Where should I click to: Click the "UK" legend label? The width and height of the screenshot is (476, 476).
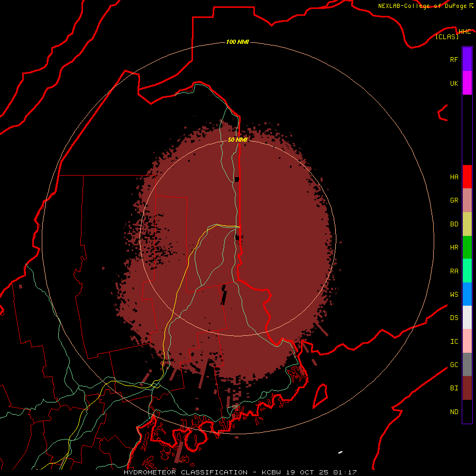coord(454,83)
